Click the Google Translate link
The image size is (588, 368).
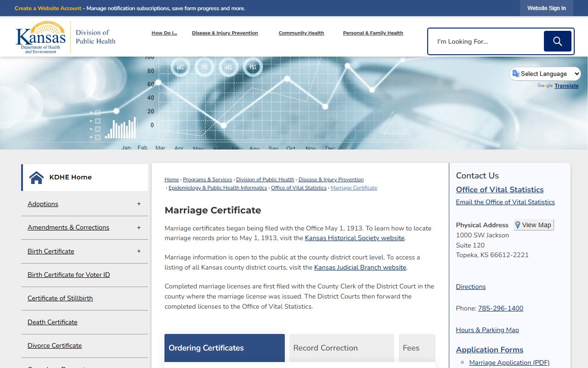point(566,86)
